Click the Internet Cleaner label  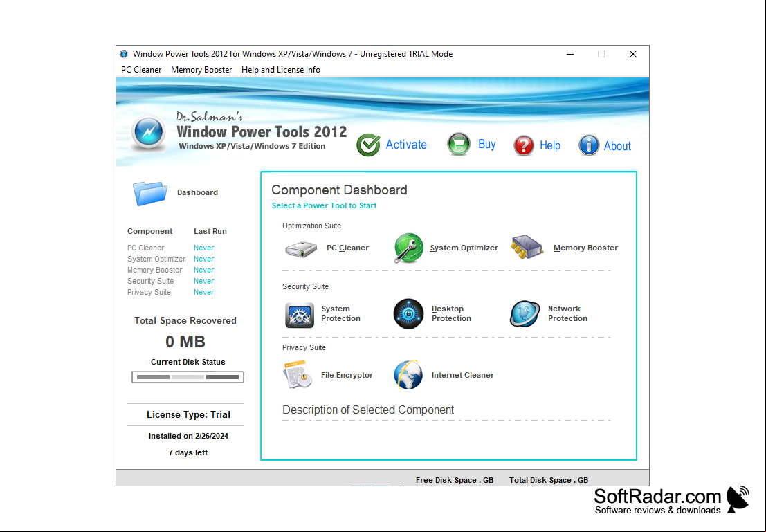click(x=463, y=375)
